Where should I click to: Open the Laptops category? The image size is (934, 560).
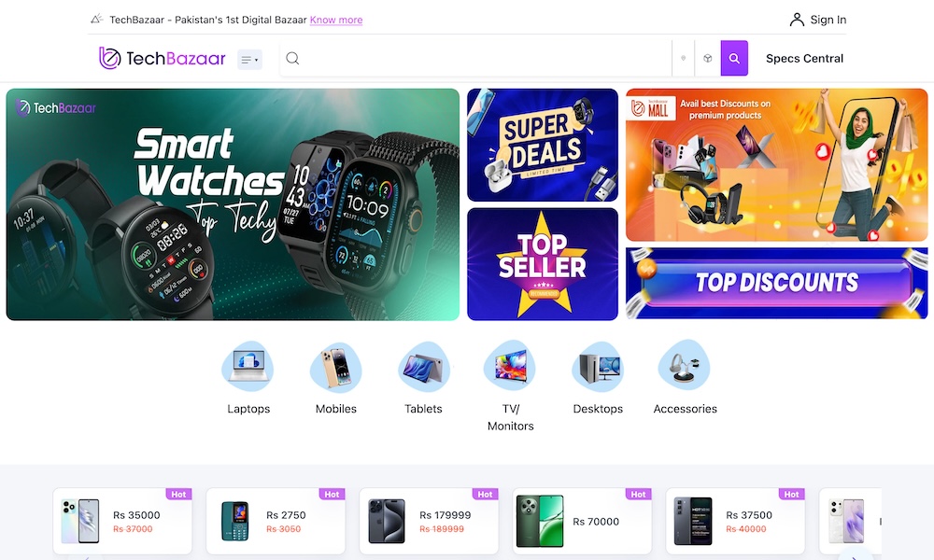pyautogui.click(x=248, y=378)
